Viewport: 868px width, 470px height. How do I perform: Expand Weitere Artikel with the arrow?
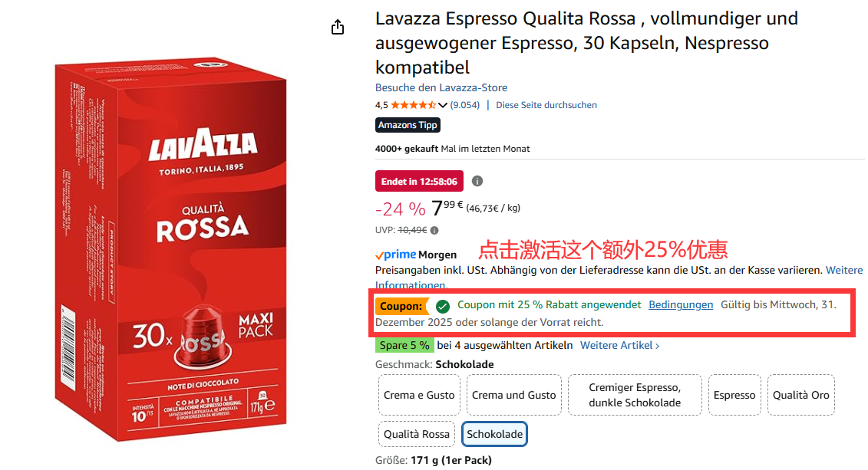click(657, 346)
